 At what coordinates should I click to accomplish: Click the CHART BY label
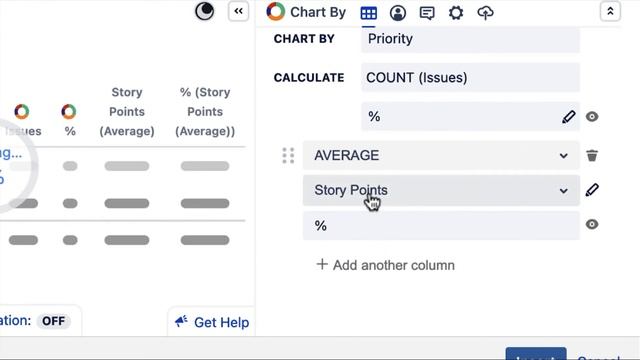tap(304, 39)
